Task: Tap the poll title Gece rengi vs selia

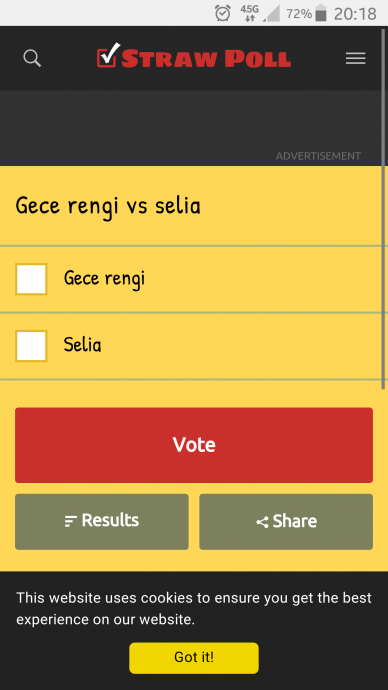Action: pos(108,206)
